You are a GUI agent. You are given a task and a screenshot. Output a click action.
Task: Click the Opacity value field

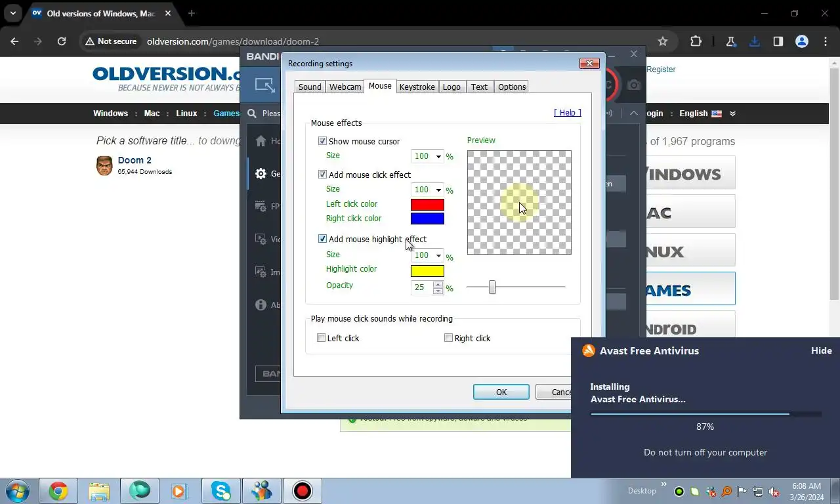422,287
